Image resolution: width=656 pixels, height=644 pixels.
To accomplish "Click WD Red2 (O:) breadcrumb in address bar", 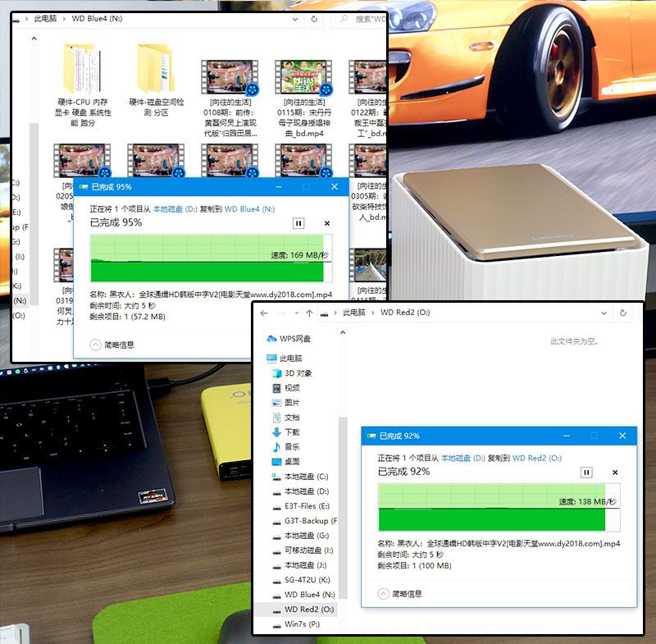I will [405, 313].
